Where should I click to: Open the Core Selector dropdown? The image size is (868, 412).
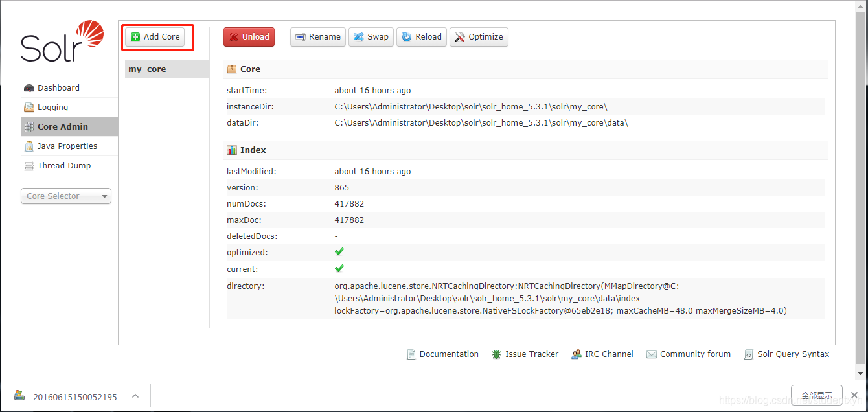pyautogui.click(x=66, y=196)
